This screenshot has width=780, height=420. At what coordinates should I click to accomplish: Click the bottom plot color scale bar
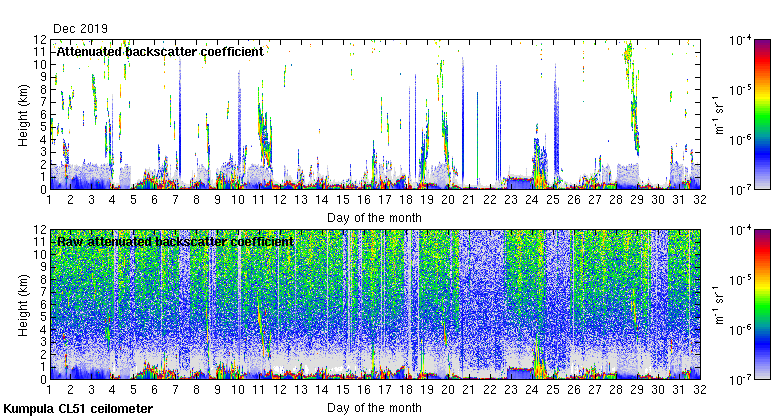(762, 305)
